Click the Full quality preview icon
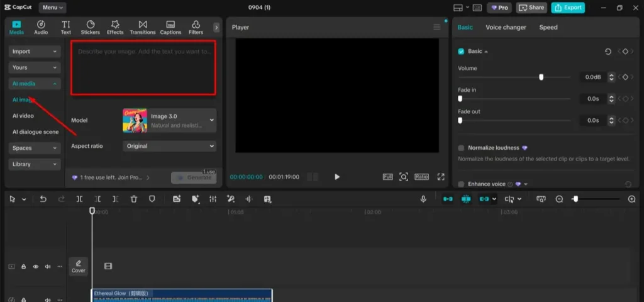This screenshot has height=302, width=644. pos(387,177)
